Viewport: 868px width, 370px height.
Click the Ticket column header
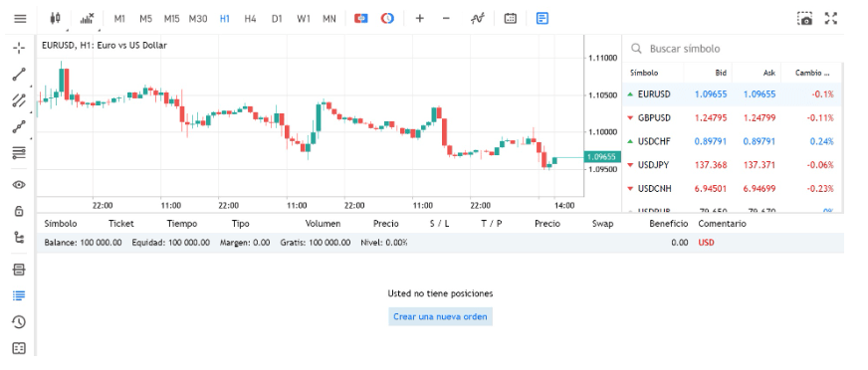pos(121,224)
